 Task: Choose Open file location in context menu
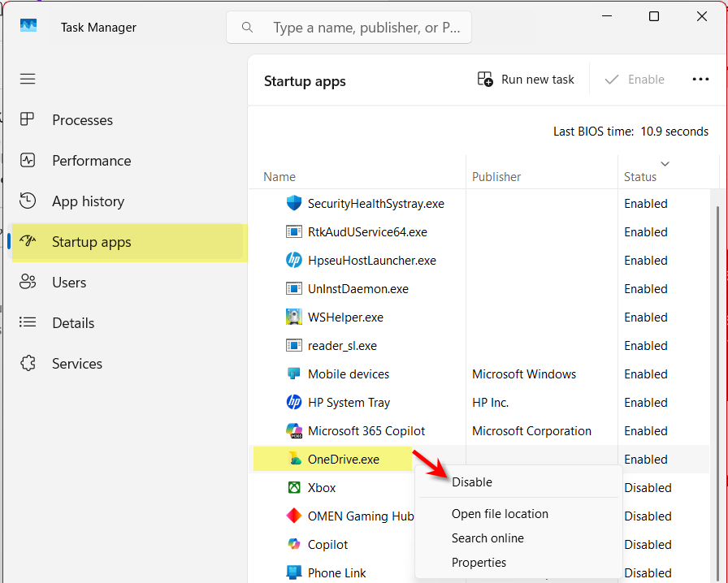(500, 514)
